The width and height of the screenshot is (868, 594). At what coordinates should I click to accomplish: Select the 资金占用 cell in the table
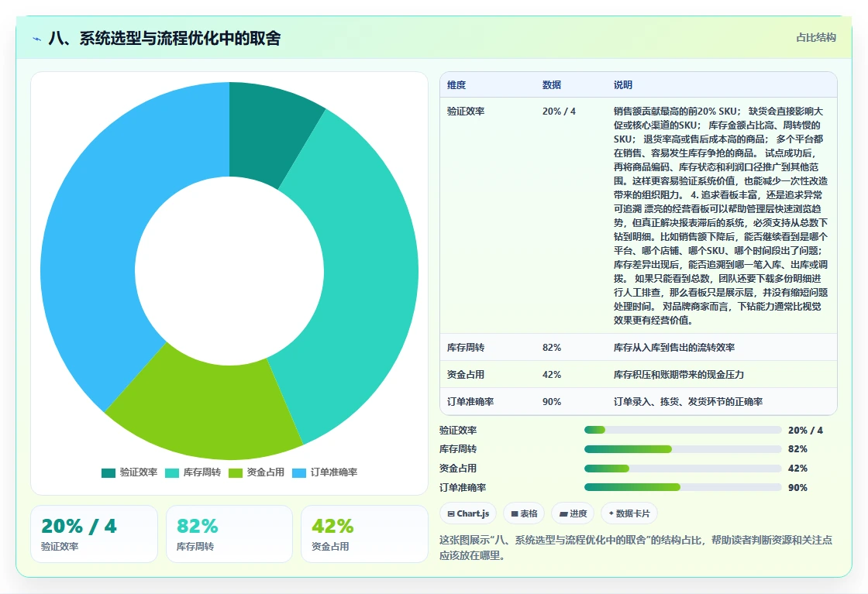[x=466, y=374]
